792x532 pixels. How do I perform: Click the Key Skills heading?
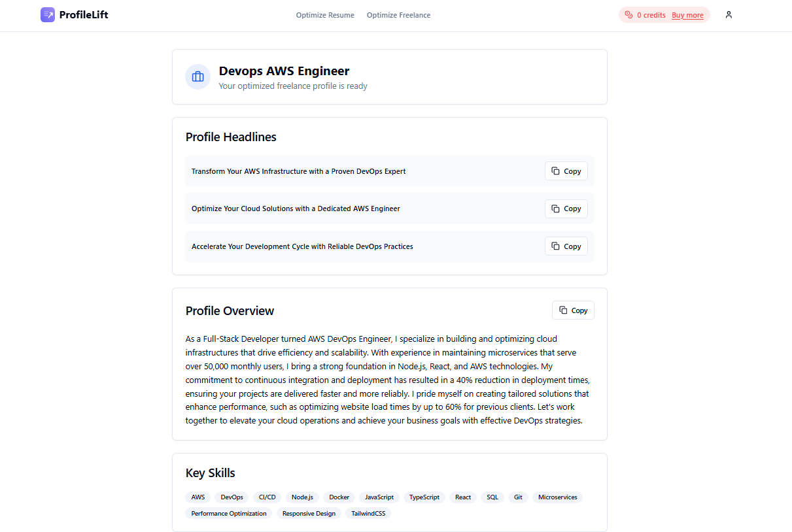coord(210,473)
